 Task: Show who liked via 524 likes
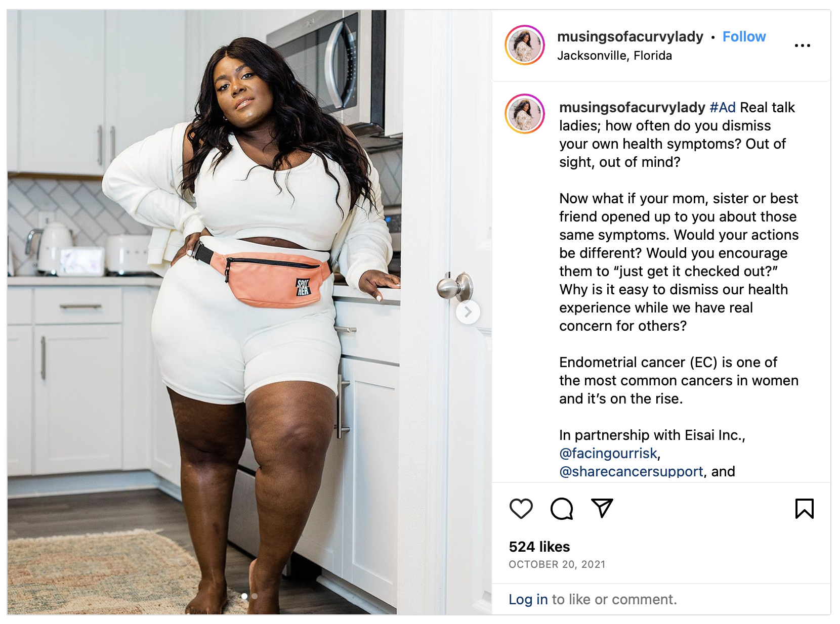coord(539,547)
